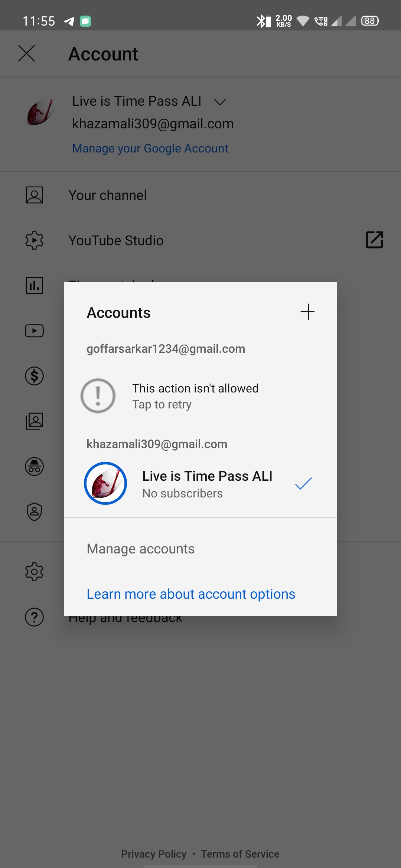Tap the Time watched bar chart icon
401x868 pixels.
[34, 286]
